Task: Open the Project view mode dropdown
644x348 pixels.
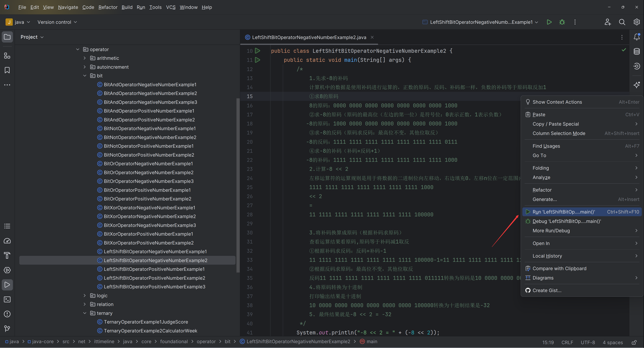Action: pyautogui.click(x=32, y=37)
